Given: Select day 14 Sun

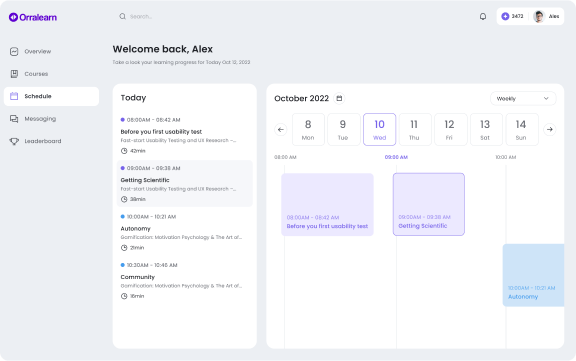Looking at the screenshot, I should pyautogui.click(x=521, y=129).
